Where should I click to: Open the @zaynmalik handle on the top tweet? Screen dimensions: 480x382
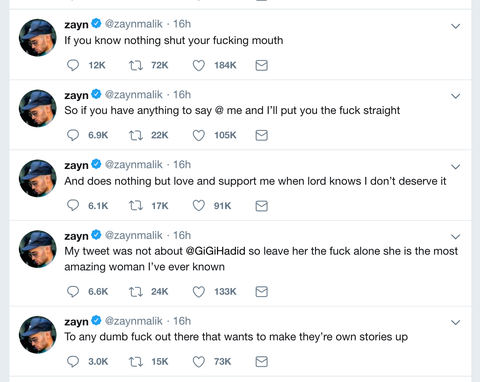point(134,24)
